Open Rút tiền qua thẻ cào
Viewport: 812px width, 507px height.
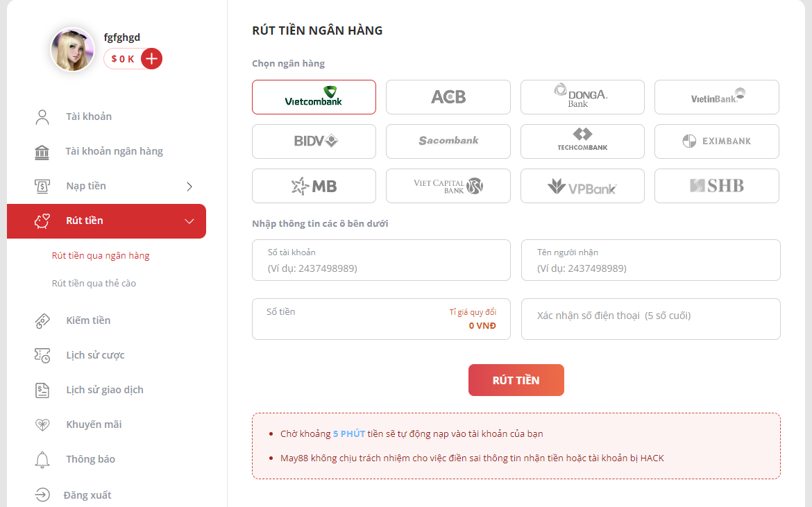[x=94, y=284]
